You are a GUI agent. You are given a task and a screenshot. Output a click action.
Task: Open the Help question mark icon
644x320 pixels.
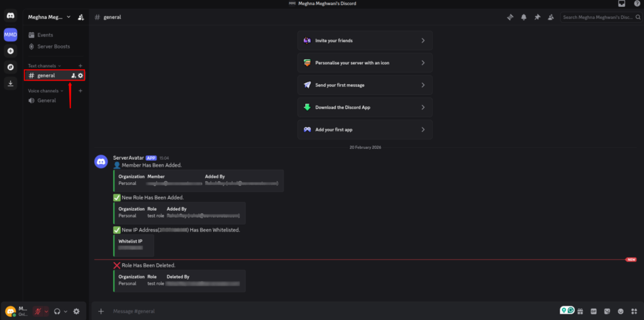click(x=637, y=3)
